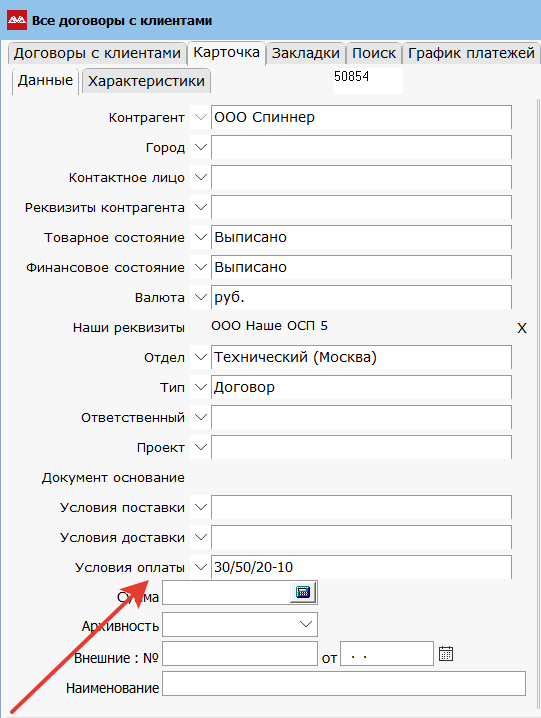Open the calculator icon beside Сумма field
Screen dimensions: 541x718
pyautogui.click(x=303, y=592)
